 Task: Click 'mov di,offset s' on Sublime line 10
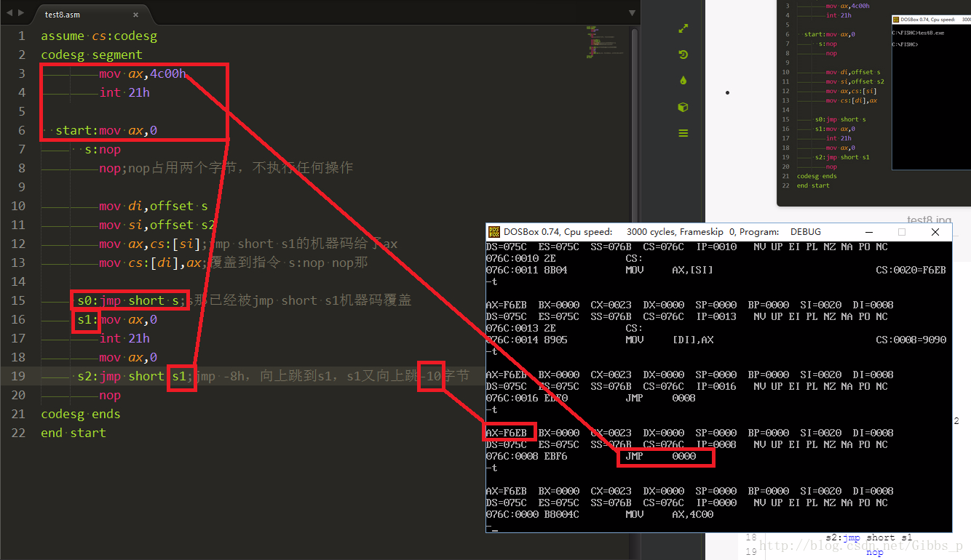coord(154,207)
